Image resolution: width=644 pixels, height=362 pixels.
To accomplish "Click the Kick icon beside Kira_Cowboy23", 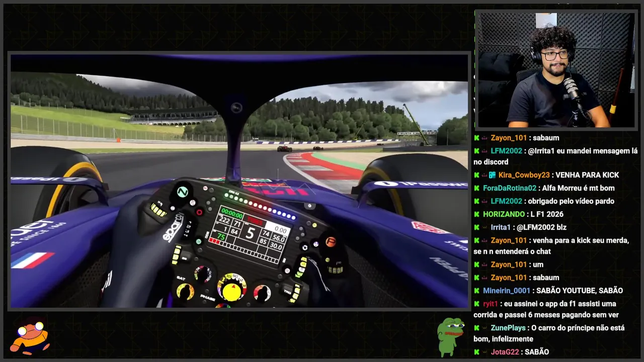I will click(x=476, y=175).
